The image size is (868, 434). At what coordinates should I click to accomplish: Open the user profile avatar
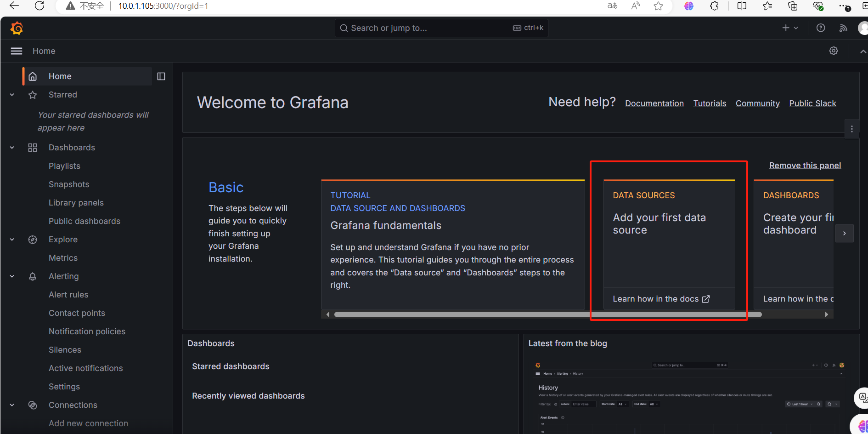[x=863, y=28]
